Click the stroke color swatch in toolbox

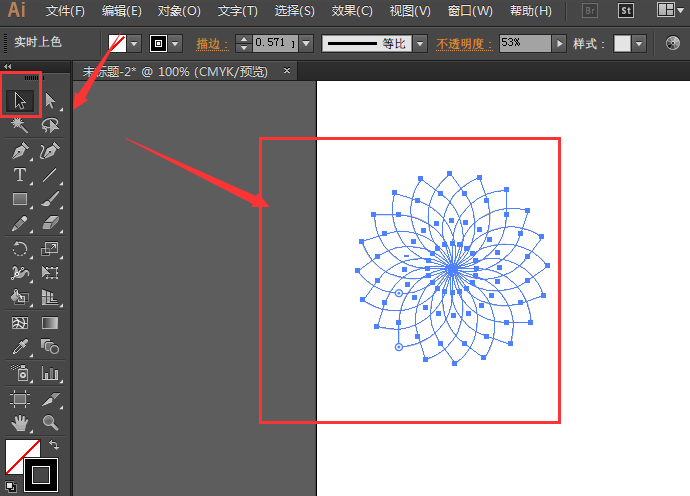click(x=42, y=473)
